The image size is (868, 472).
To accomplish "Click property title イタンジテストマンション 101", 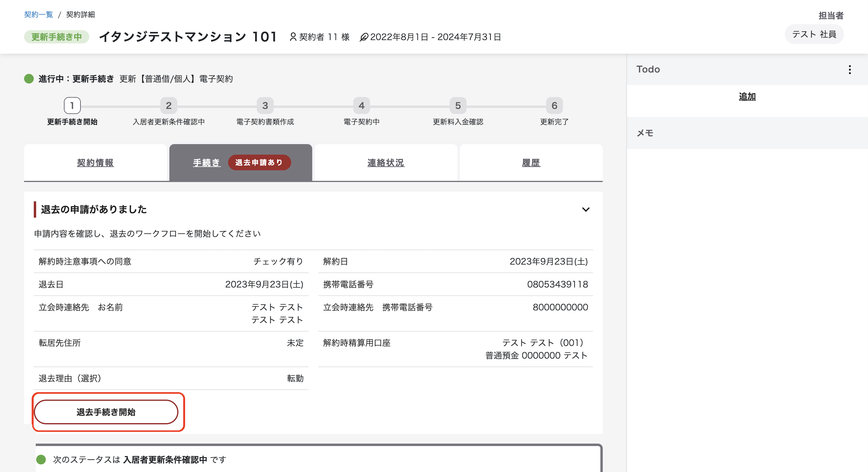I will pos(188,36).
